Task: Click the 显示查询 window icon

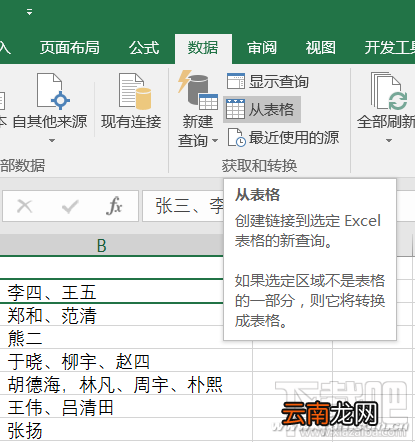Action: [236, 81]
